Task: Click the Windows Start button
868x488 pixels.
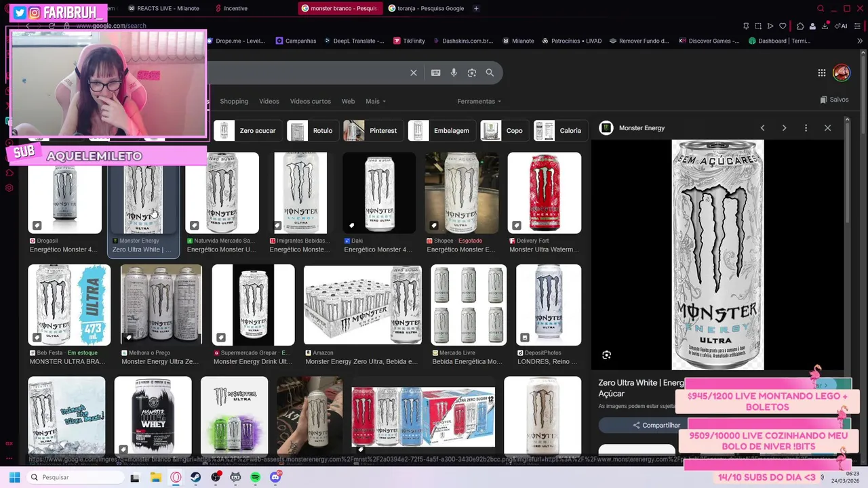Action: tap(14, 477)
